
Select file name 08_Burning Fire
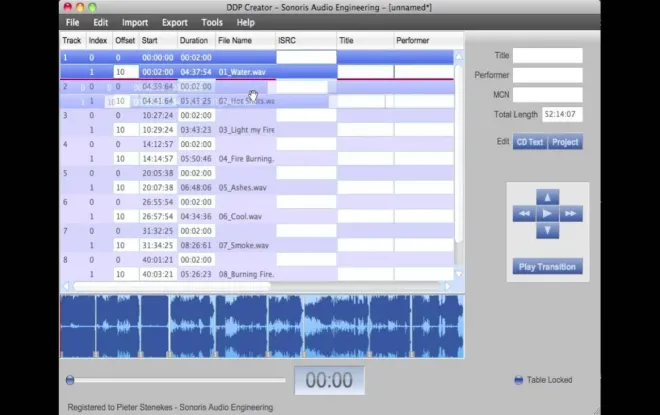pos(246,274)
